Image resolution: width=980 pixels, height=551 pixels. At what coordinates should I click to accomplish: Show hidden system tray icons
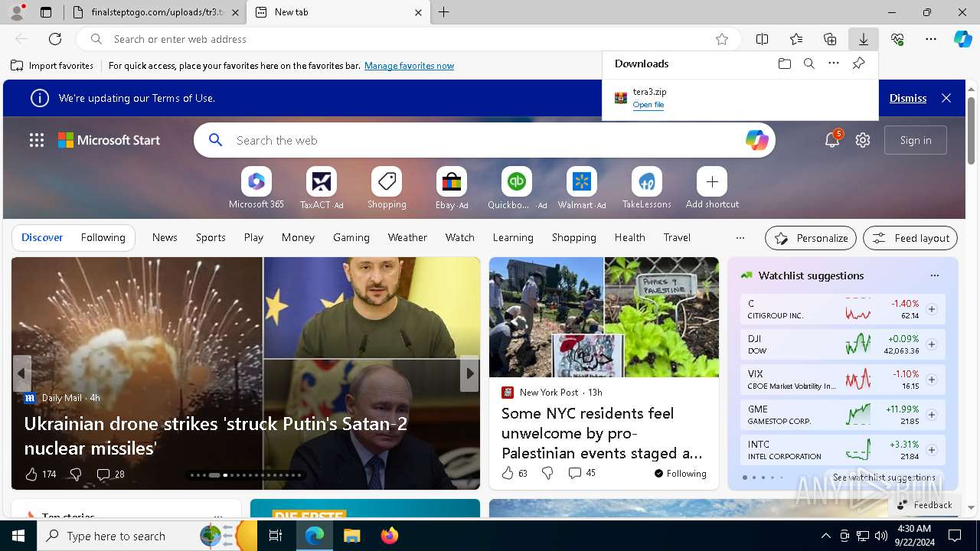(825, 536)
